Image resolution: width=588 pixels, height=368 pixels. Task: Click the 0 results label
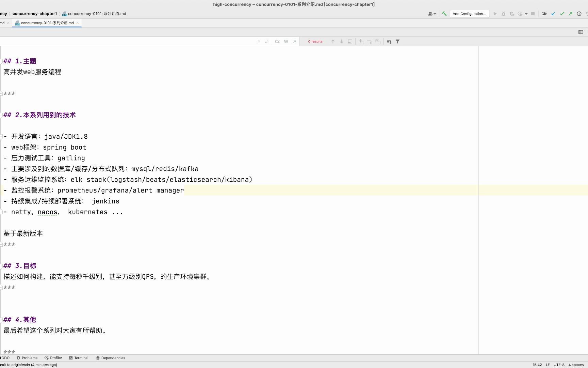coord(315,42)
